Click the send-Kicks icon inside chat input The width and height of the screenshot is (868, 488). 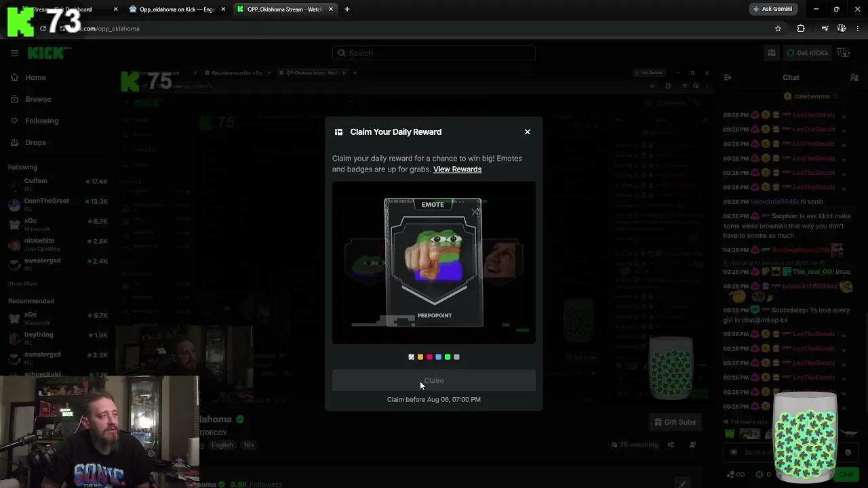tap(733, 452)
